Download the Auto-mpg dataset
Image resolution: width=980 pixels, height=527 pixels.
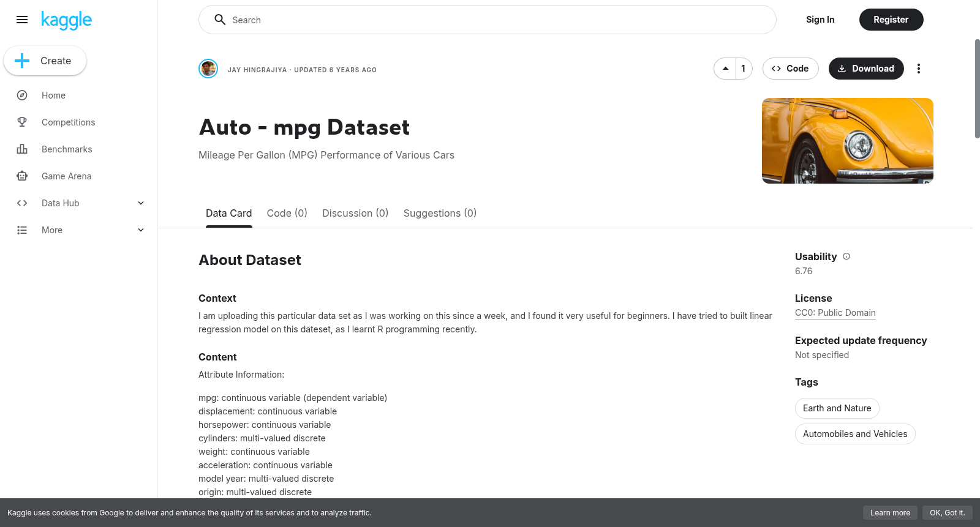tap(866, 69)
